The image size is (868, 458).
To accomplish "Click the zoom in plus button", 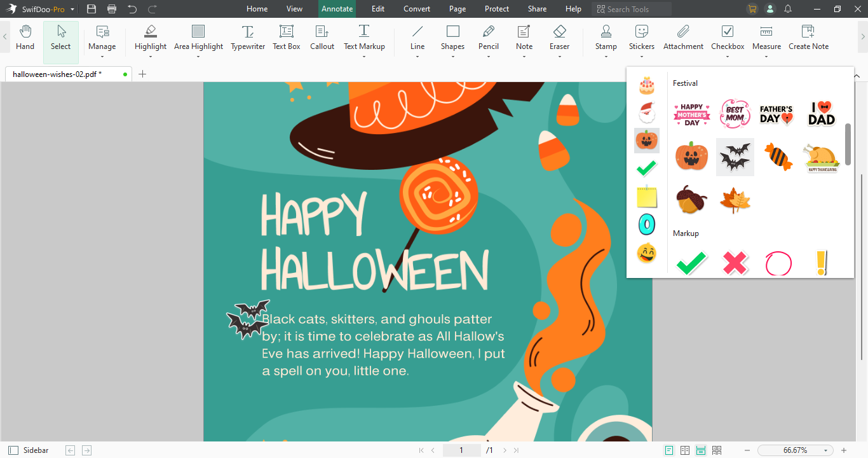I will 844,450.
